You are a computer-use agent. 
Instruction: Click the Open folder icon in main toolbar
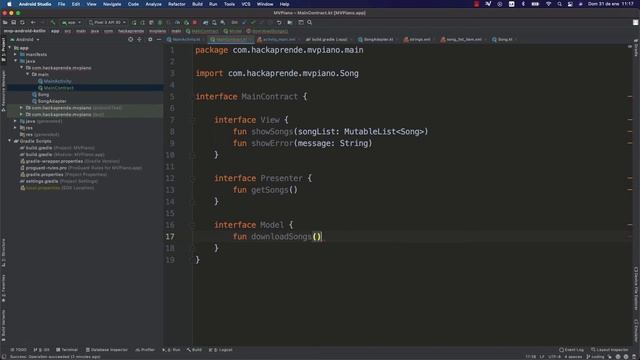click(5, 22)
